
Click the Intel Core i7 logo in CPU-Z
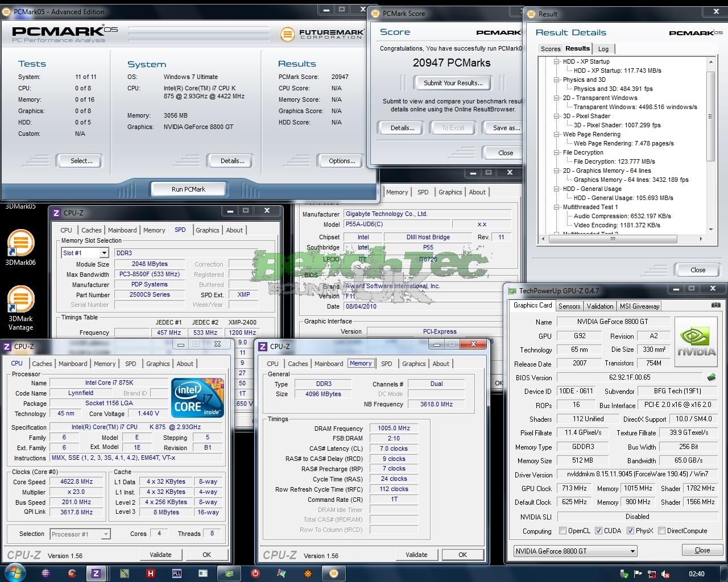coord(198,398)
